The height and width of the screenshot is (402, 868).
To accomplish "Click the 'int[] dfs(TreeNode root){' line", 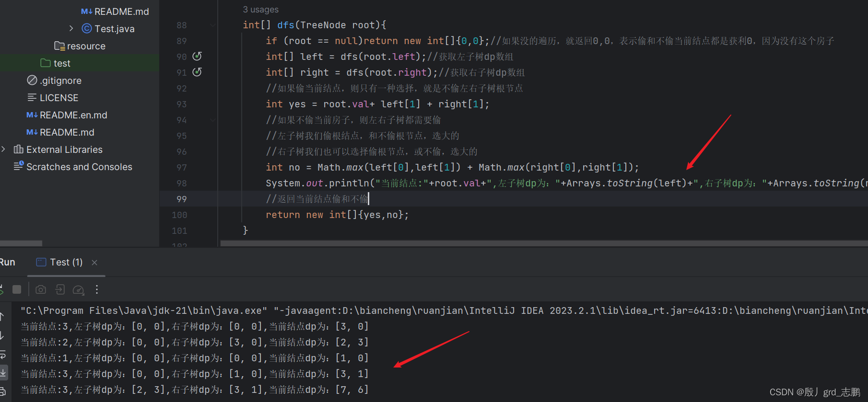I will tap(314, 25).
